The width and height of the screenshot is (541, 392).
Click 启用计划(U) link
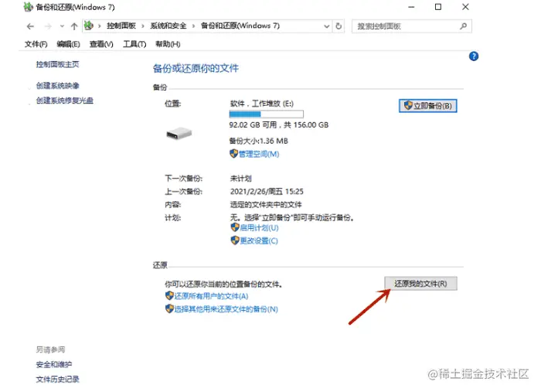259,228
